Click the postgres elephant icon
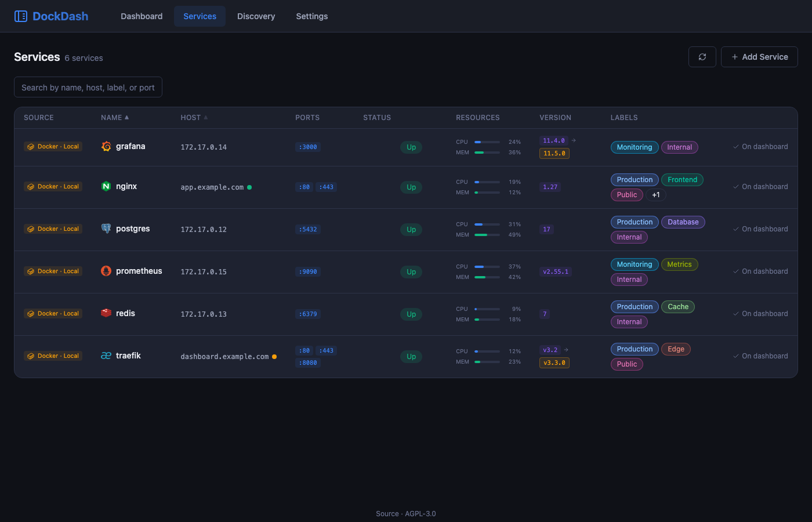Image resolution: width=812 pixels, height=522 pixels. point(106,229)
